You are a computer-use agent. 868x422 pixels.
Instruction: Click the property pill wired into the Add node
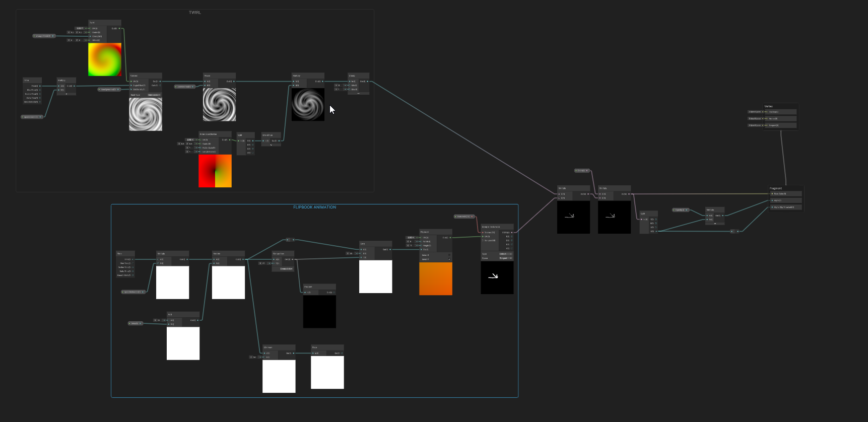coord(136,323)
